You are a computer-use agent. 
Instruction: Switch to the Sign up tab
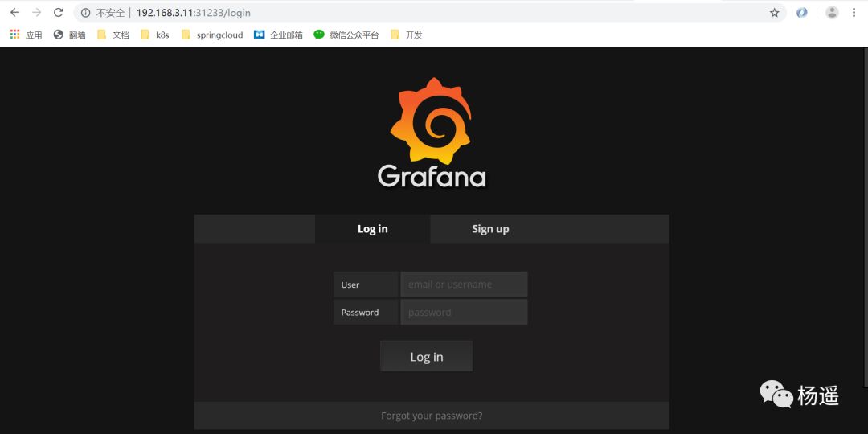tap(490, 228)
